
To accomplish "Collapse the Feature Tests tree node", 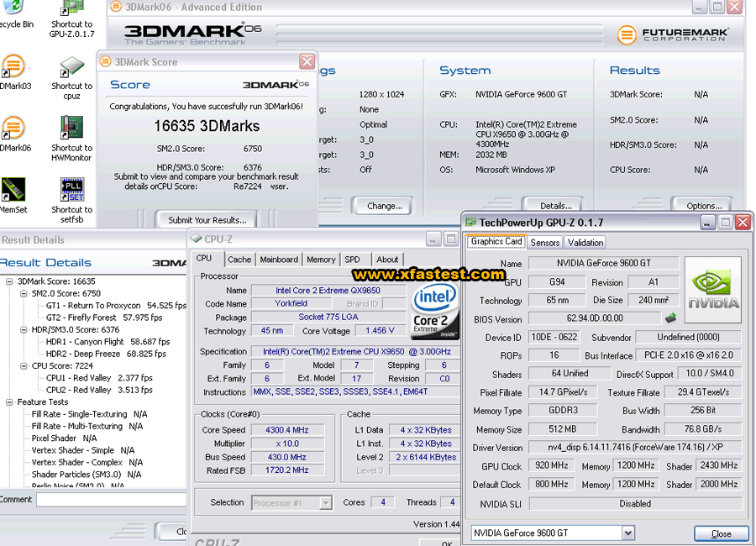I will 9,402.
